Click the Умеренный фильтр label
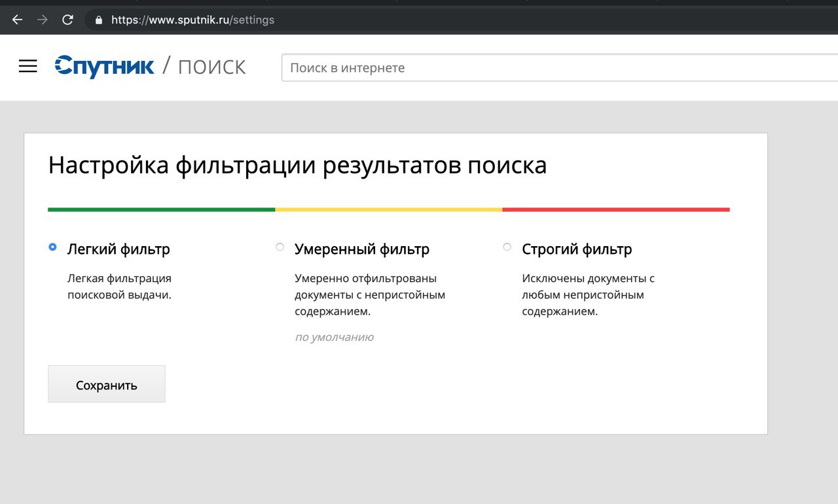 point(362,249)
